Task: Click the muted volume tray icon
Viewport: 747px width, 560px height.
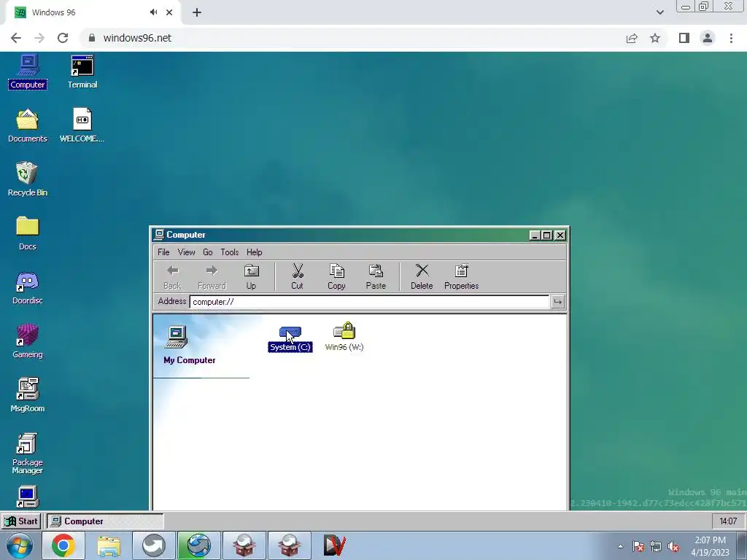Action: click(673, 547)
